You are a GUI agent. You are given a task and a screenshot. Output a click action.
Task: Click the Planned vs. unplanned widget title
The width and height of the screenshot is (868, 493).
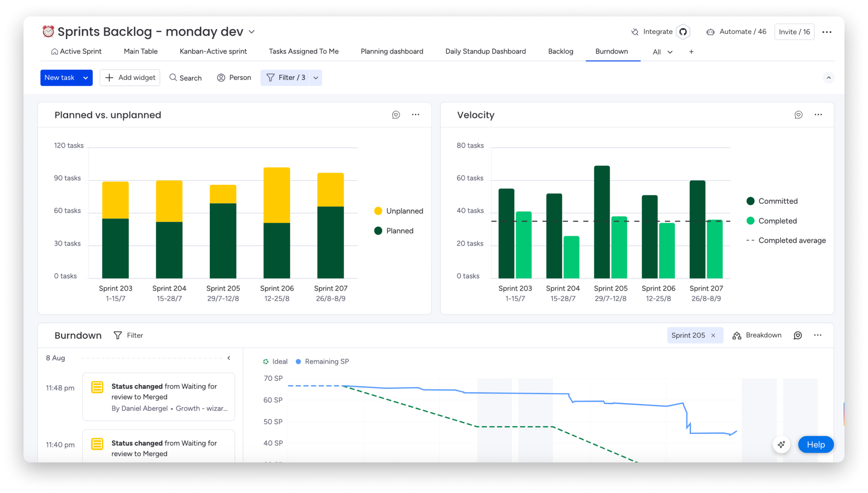pyautogui.click(x=108, y=115)
